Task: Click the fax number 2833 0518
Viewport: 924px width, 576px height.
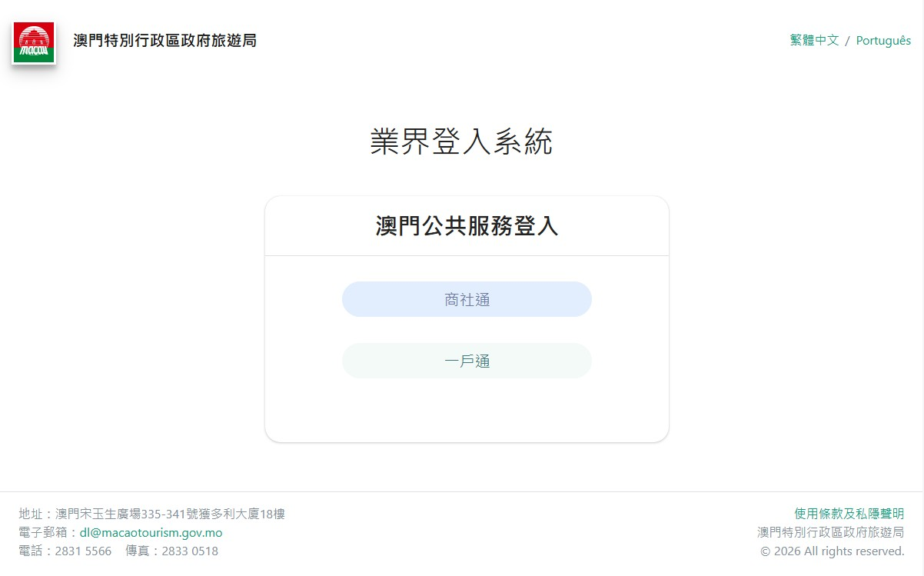Action: (x=189, y=551)
